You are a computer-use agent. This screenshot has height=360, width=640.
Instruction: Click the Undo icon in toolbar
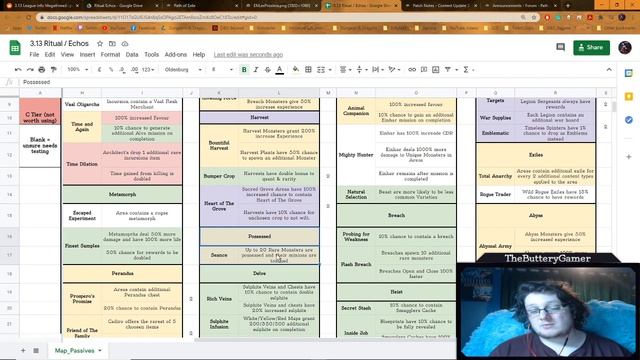(x=18, y=70)
